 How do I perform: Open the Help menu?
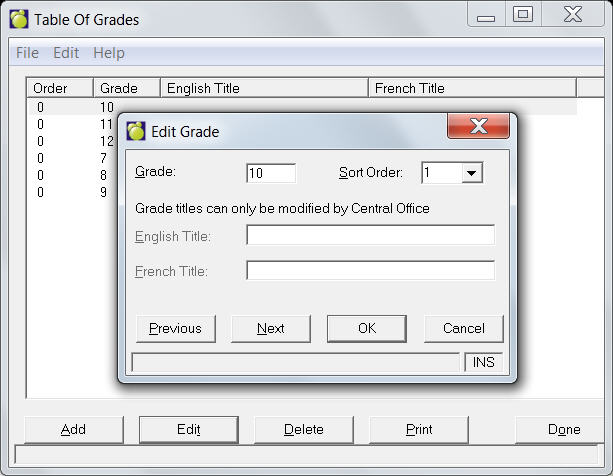[109, 53]
